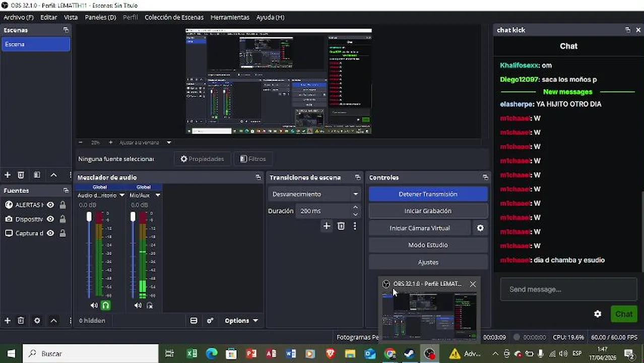Undock the Escenas panel
The height and width of the screenshot is (363, 644).
pyautogui.click(x=66, y=30)
